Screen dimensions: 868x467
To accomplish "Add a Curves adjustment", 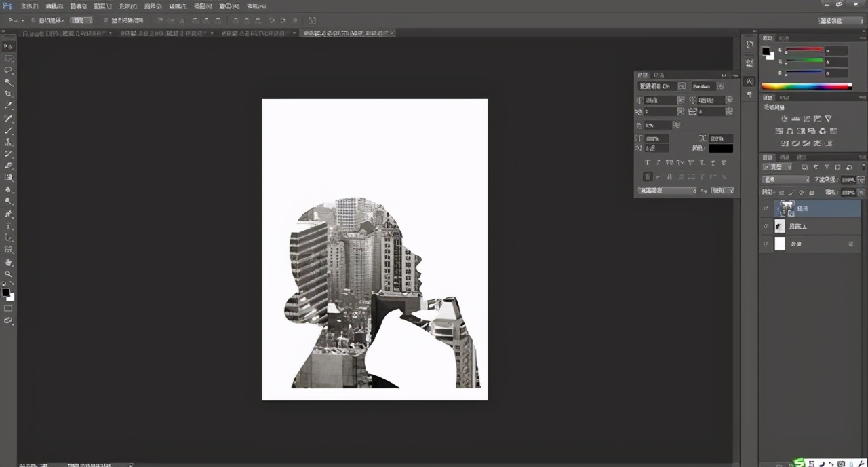I will tap(806, 119).
